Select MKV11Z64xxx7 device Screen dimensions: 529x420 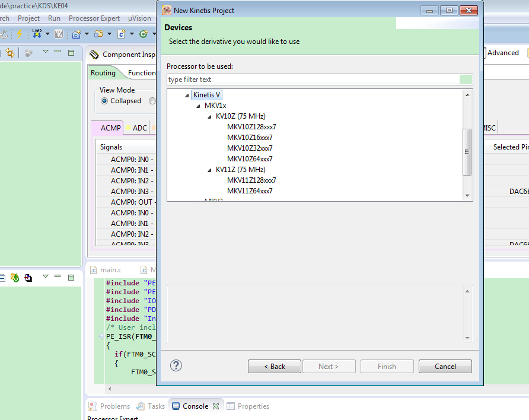(250, 191)
